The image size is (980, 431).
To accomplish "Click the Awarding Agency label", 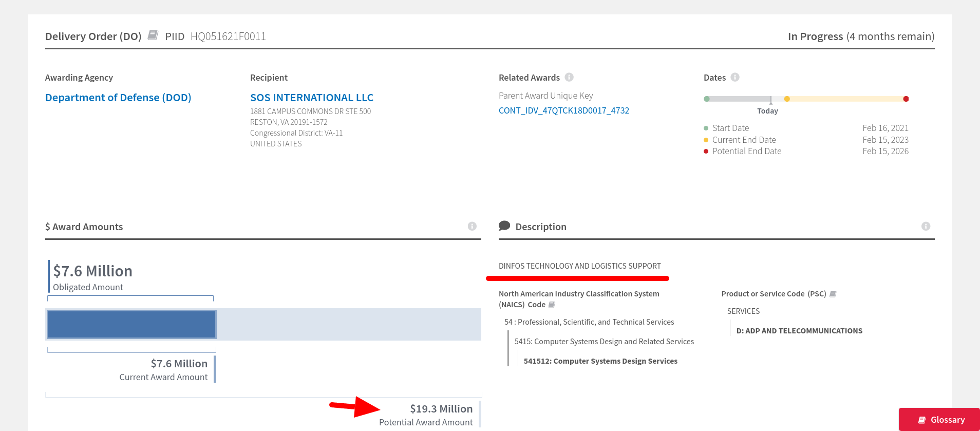I will [79, 78].
